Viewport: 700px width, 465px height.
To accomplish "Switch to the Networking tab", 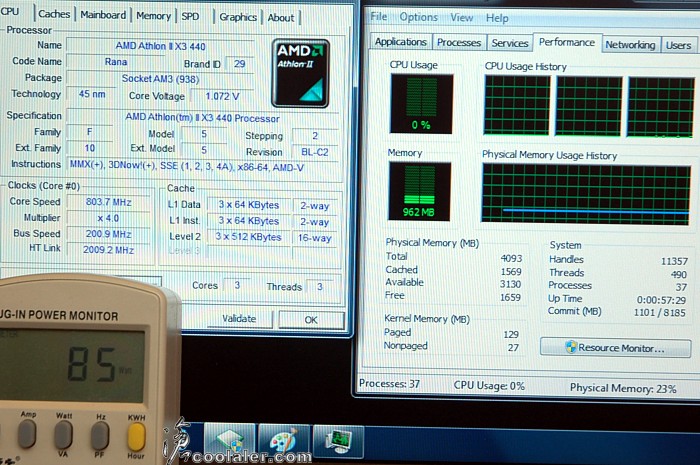I will click(x=630, y=45).
